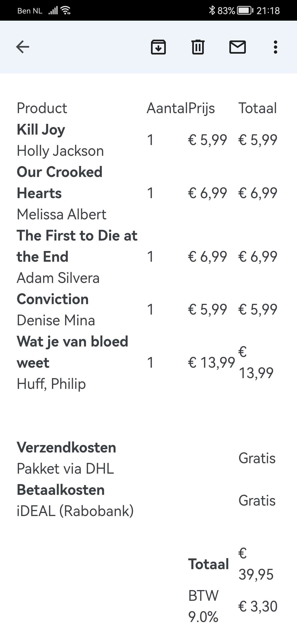Delete email with trash icon
The width and height of the screenshot is (297, 644).
[198, 47]
